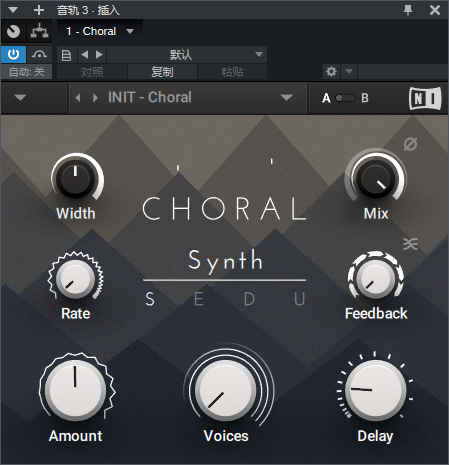Click the Amount knob
The height and width of the screenshot is (465, 449).
coord(76,389)
